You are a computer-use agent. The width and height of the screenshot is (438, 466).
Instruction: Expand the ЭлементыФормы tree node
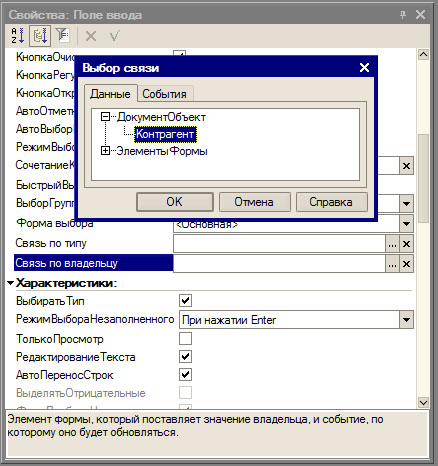[105, 151]
